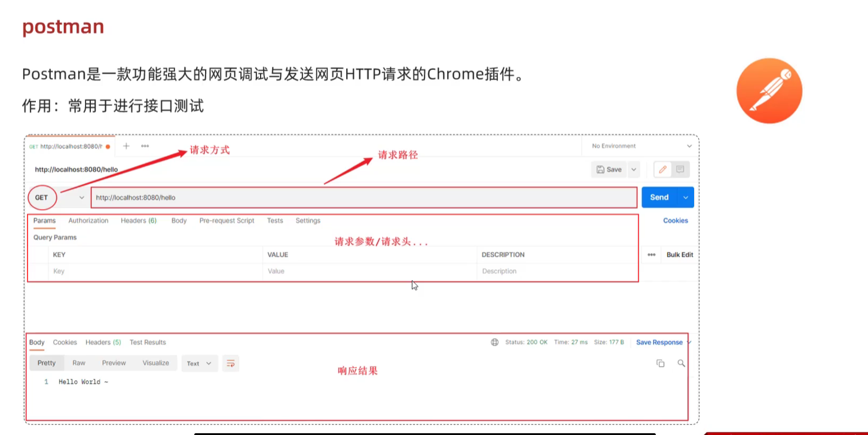
Task: Click the Value input cell
Action: coord(370,272)
